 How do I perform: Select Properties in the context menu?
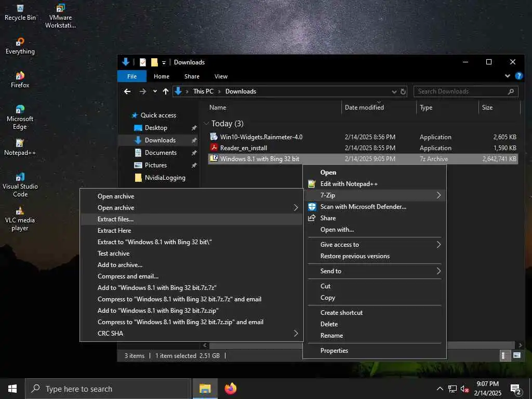[x=375, y=351]
